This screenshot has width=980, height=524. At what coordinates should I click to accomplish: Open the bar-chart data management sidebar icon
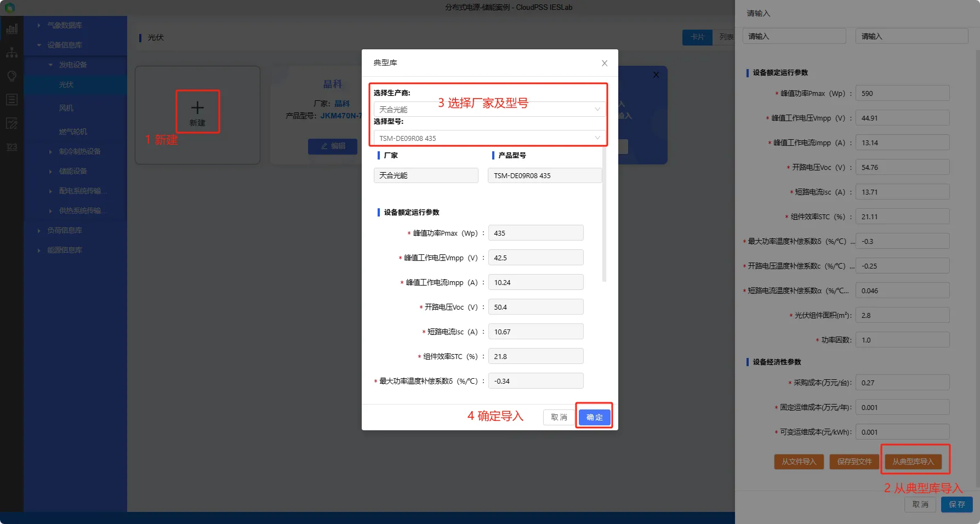12,29
